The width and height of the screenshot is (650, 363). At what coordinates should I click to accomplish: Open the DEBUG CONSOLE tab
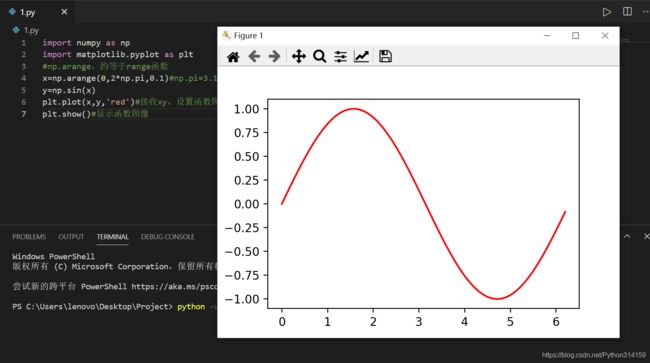[167, 237]
